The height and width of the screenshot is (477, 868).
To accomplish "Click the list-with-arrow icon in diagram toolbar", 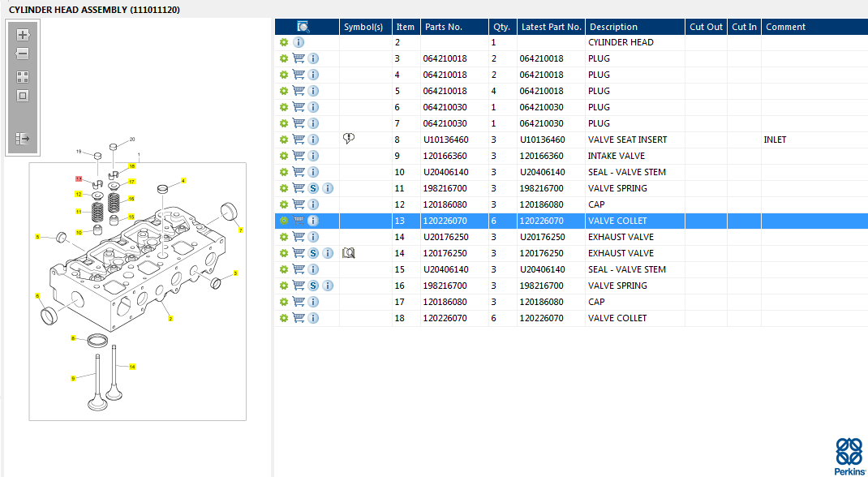I will 23,139.
